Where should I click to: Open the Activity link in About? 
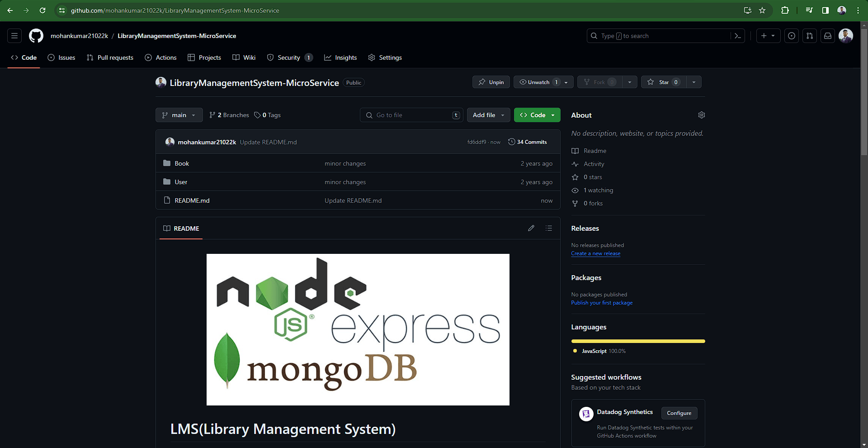[588, 164]
